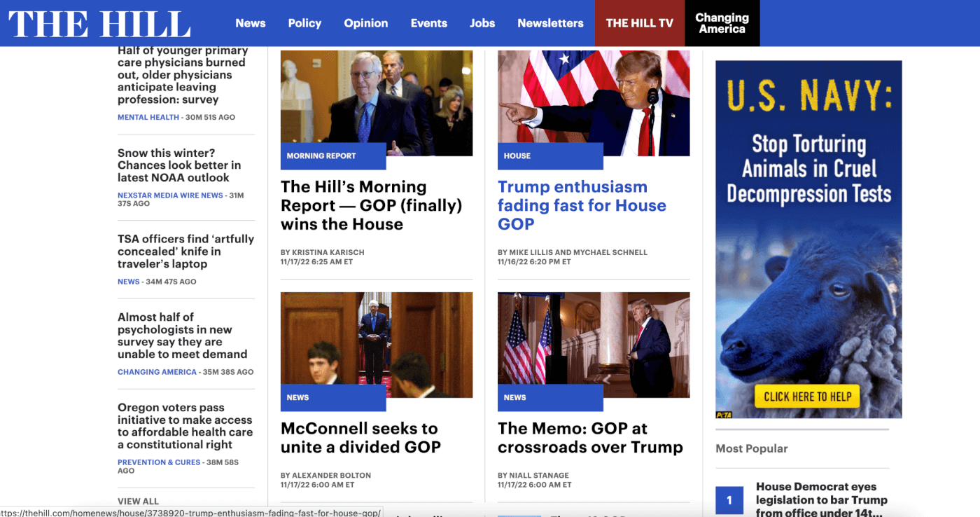
Task: Click the Nexstar Media Wire News tag
Action: (170, 195)
